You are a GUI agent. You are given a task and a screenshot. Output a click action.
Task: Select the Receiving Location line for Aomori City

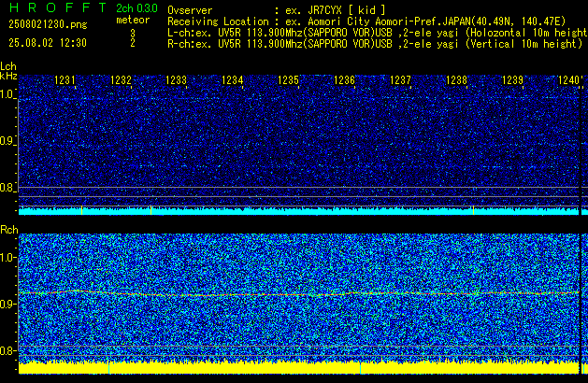pos(366,21)
